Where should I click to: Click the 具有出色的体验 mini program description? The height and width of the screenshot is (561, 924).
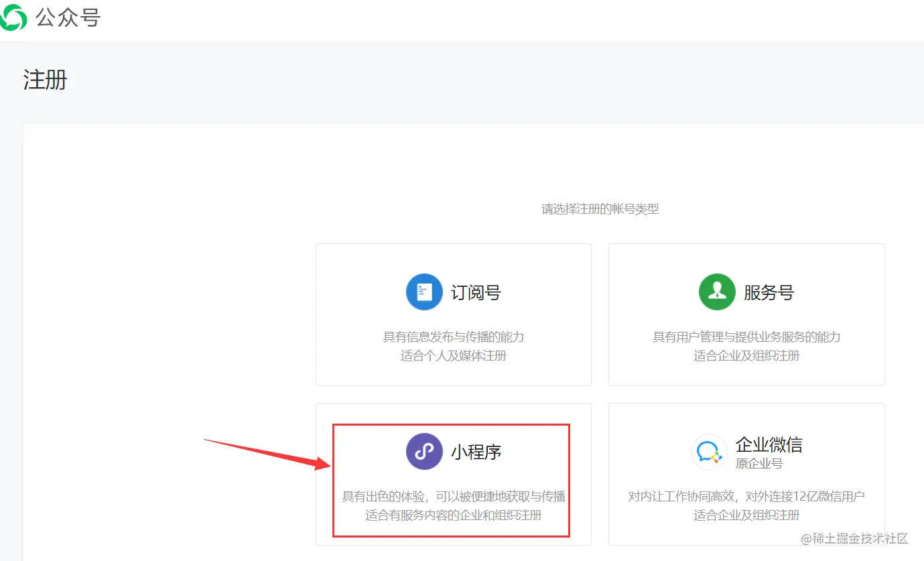(x=454, y=497)
